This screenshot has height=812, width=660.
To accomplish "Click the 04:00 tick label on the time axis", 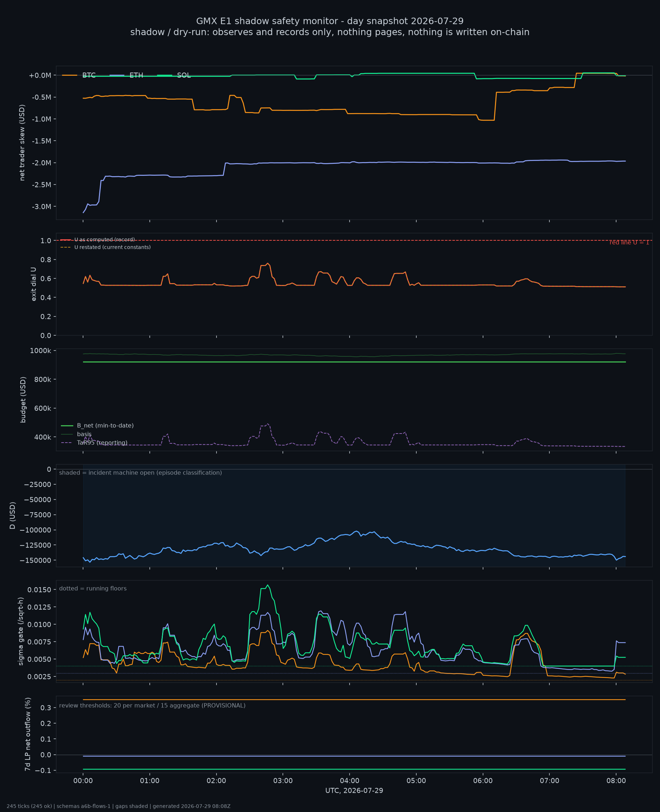I will click(349, 781).
